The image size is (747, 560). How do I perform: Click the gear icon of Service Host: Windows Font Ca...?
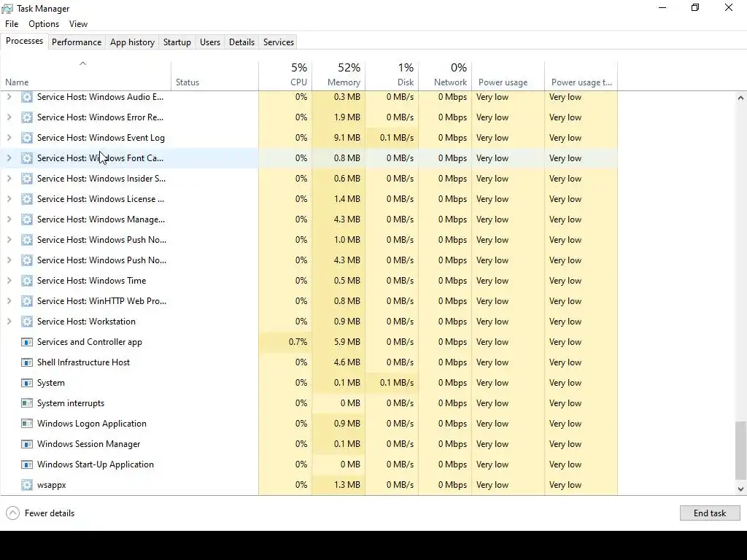(27, 158)
